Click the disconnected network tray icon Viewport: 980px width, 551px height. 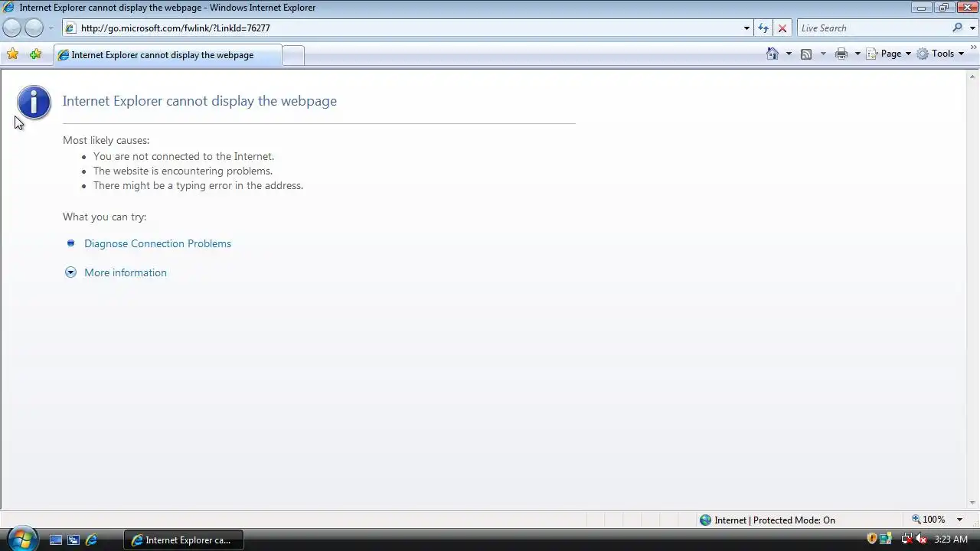coord(906,539)
